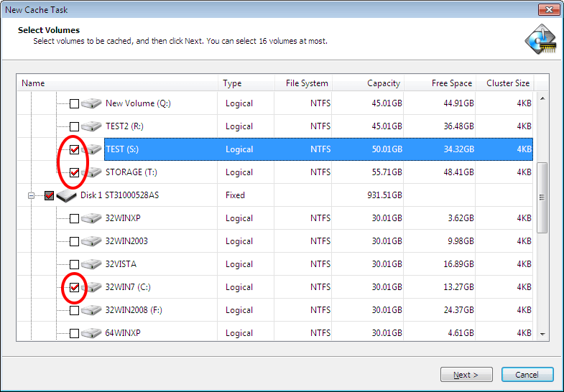This screenshot has height=392, width=564.
Task: Select the STORAGE (T:) row name
Action: (131, 172)
